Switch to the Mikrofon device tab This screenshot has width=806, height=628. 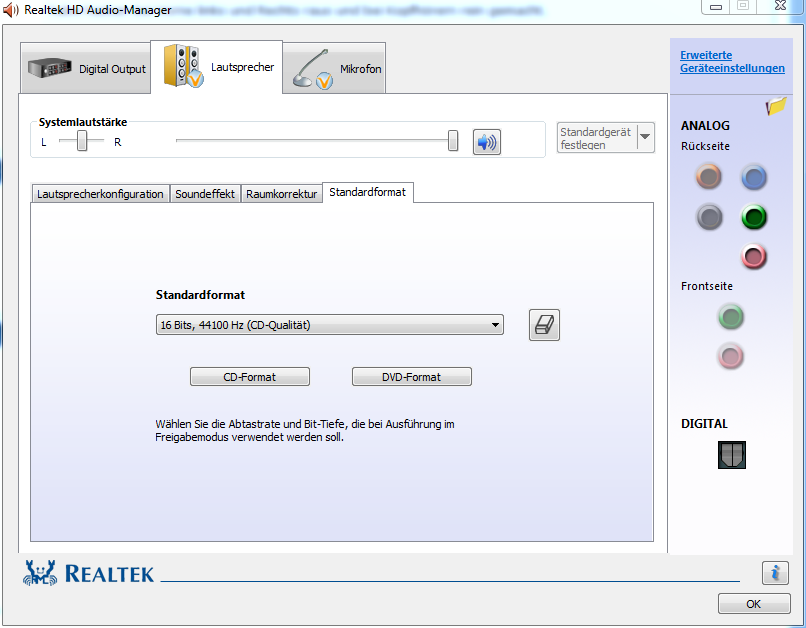(x=334, y=68)
